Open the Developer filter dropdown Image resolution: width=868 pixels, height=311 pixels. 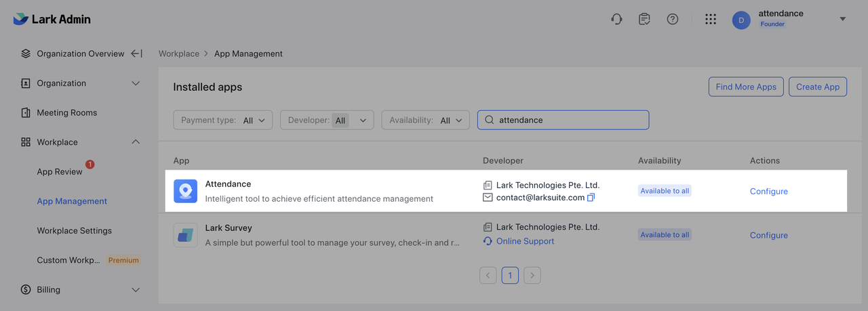327,120
